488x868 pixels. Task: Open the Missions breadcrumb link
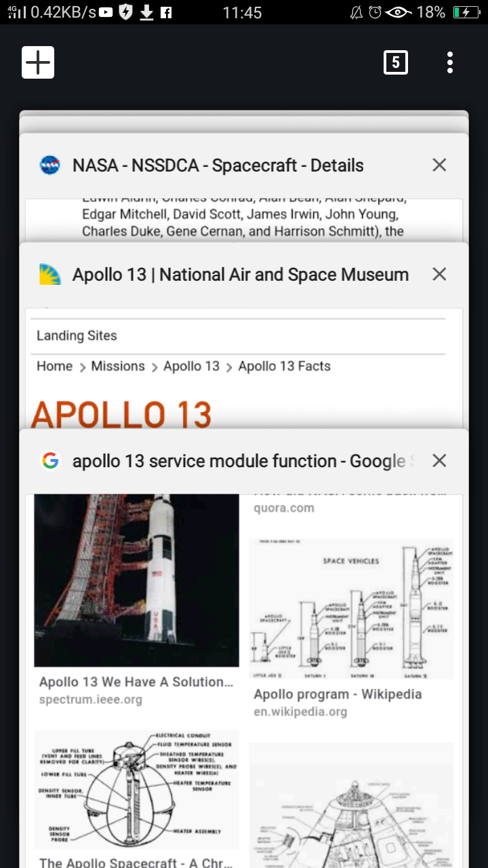click(x=118, y=366)
